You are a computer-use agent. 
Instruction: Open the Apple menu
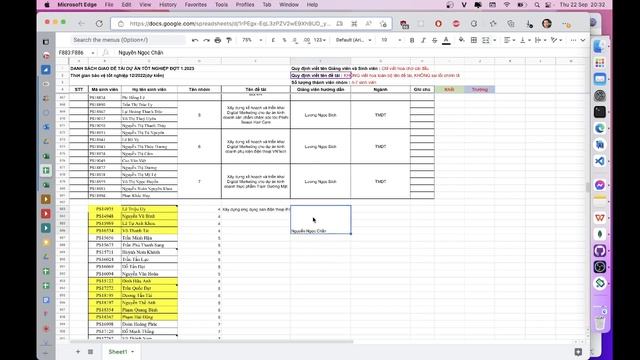[x=47, y=4]
